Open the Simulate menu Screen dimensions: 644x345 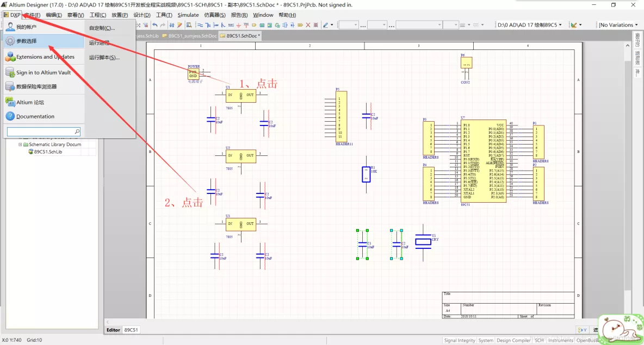click(x=188, y=15)
